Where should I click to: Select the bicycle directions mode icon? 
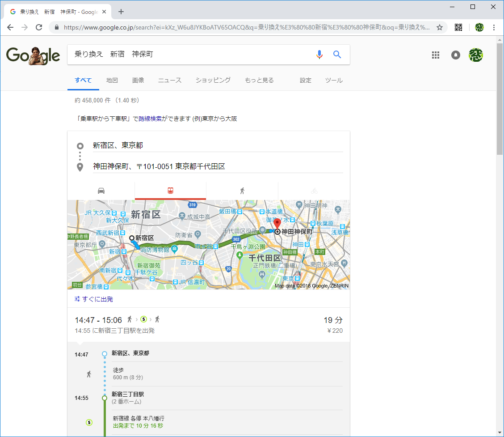pyautogui.click(x=314, y=190)
